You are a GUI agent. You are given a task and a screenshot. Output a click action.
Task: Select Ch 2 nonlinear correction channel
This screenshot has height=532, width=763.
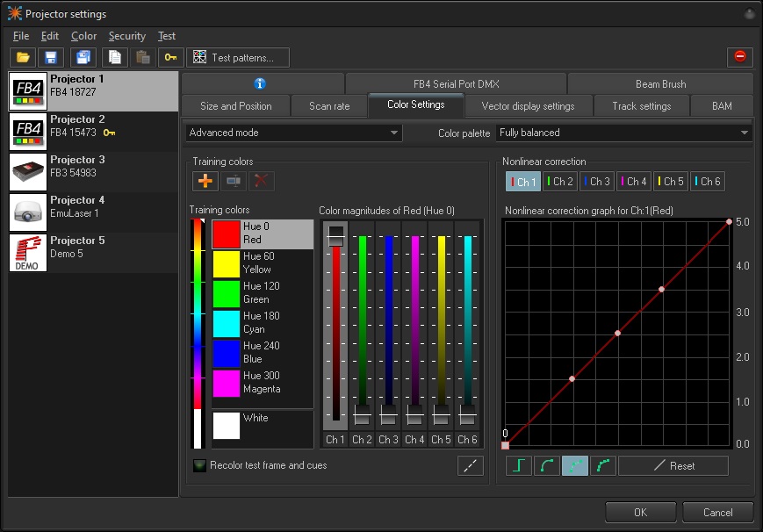tap(559, 182)
